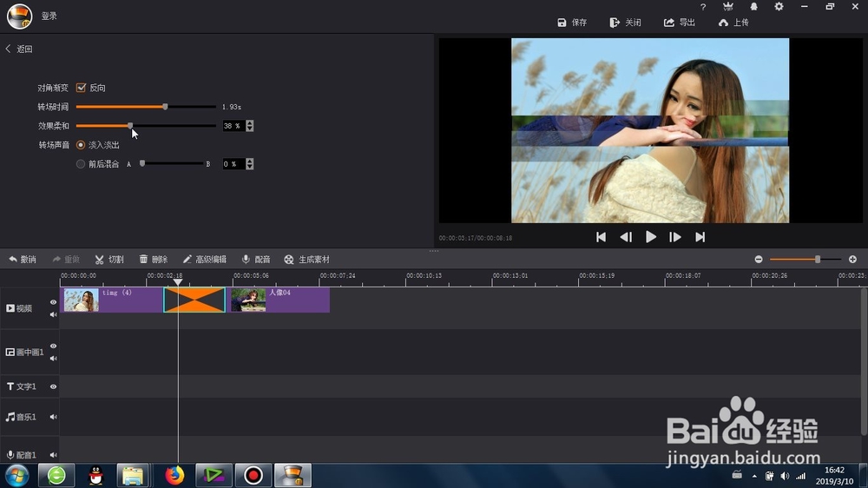The image size is (868, 488).
Task: Open 高级编辑 advanced editing
Action: (204, 260)
